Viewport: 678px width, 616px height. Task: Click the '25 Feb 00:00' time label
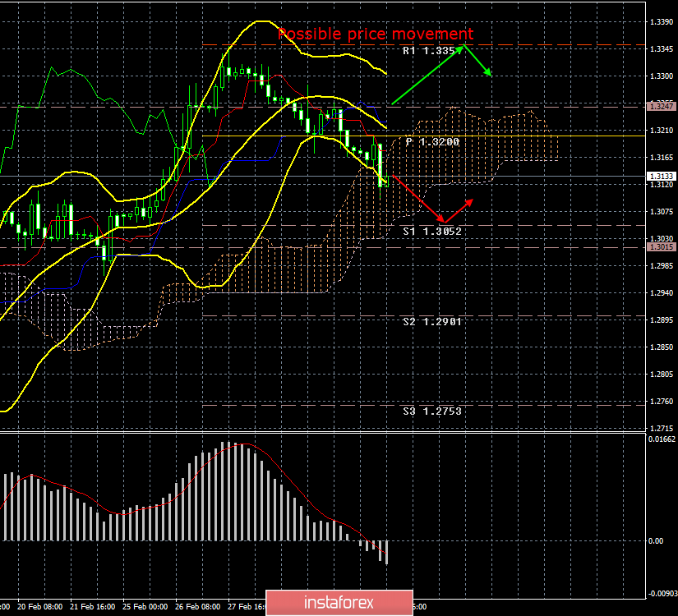point(145,606)
